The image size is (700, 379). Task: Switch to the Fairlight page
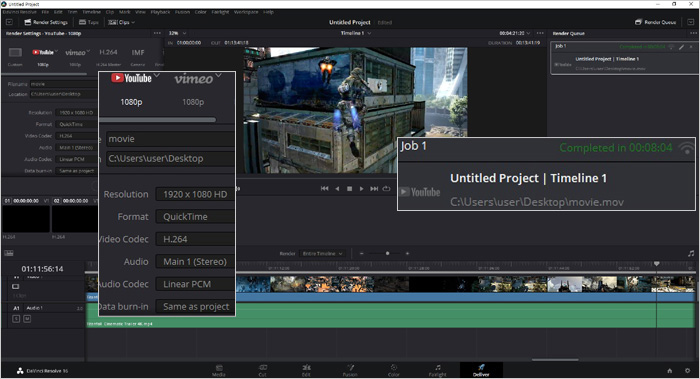point(438,371)
